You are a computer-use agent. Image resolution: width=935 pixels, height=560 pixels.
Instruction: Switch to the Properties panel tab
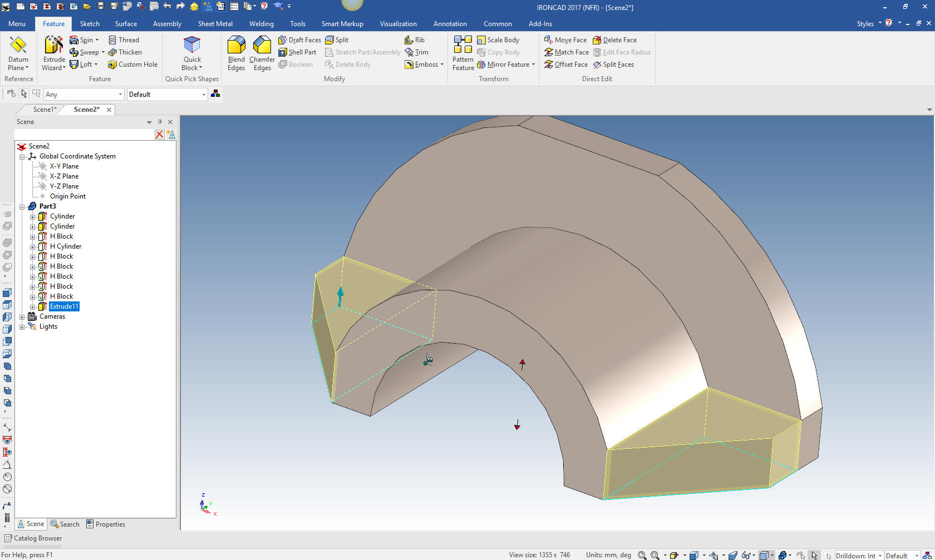[x=106, y=524]
